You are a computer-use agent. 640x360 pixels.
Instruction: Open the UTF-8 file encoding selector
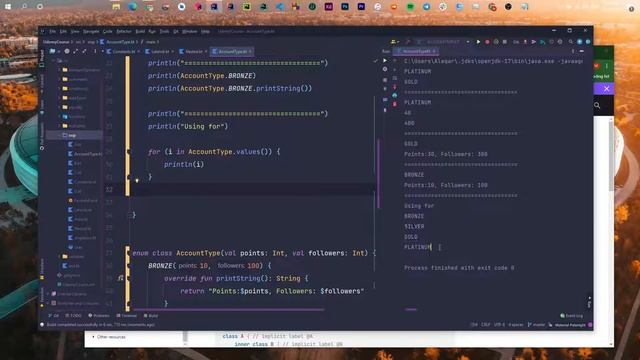[499, 325]
